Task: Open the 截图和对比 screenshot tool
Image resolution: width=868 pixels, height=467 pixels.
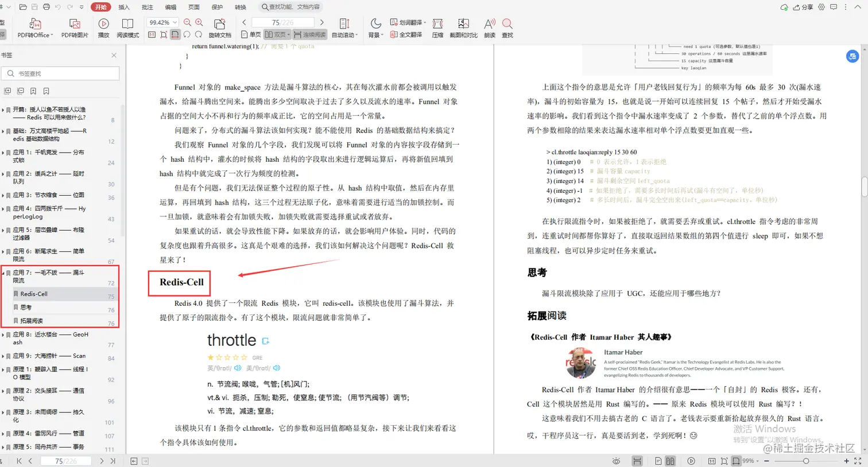Action: coord(463,26)
